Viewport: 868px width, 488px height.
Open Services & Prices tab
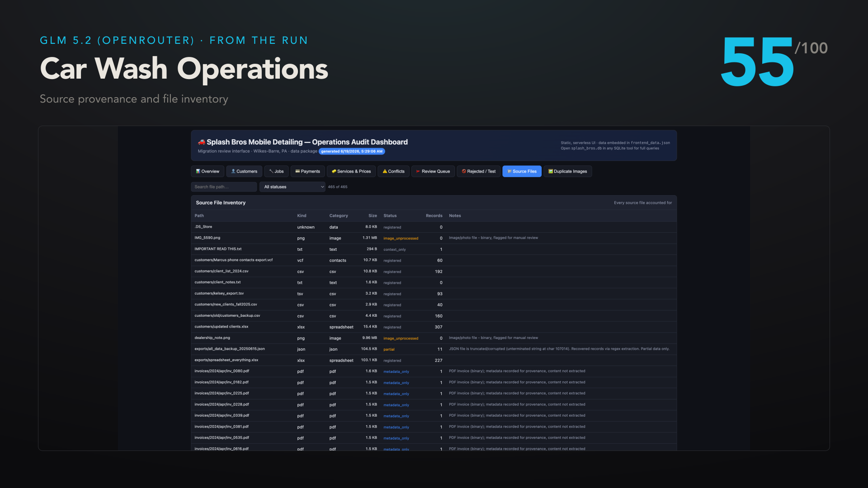pyautogui.click(x=351, y=171)
